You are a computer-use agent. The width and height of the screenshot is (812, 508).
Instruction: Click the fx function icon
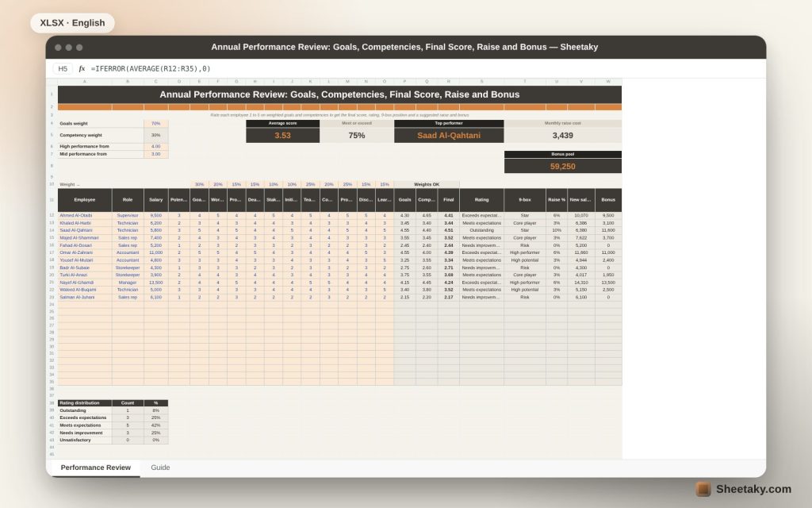click(82, 68)
